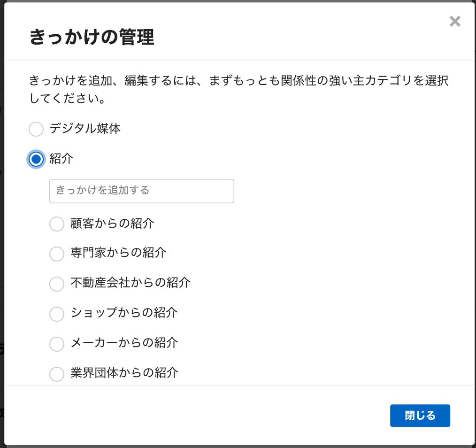This screenshot has height=448, width=476.
Task: Close the きっかけの管理 dialog with X icon
Action: click(455, 21)
